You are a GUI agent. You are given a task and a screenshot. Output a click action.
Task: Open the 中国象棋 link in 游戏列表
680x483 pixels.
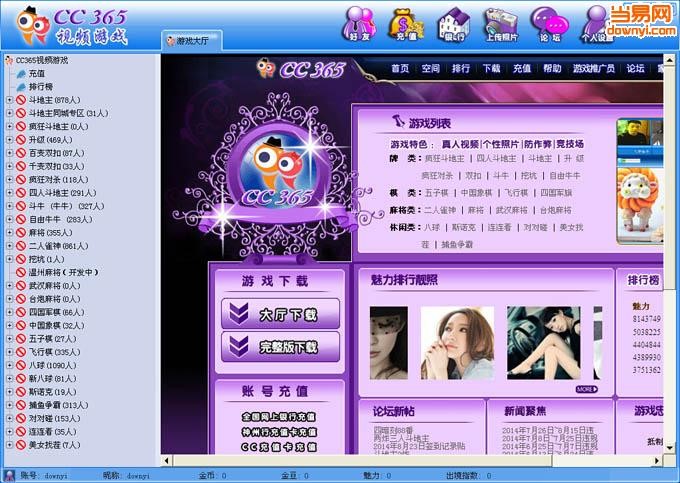tap(476, 193)
